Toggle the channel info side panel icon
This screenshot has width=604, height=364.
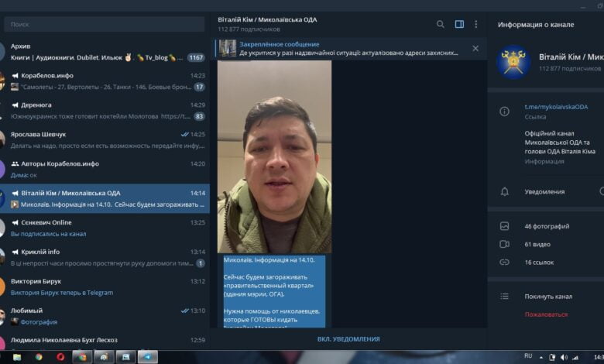tap(459, 24)
